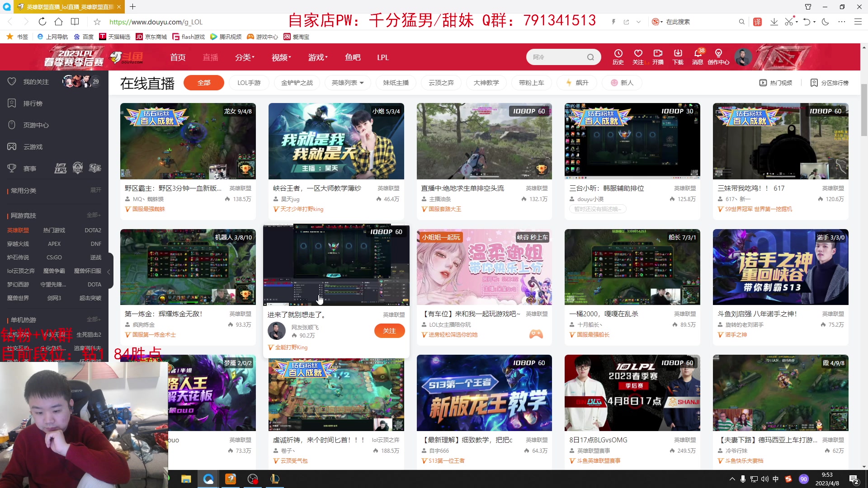Open 天猫精选 bookmark in bookmarks bar
Screen dimensions: 868x488
coord(115,37)
